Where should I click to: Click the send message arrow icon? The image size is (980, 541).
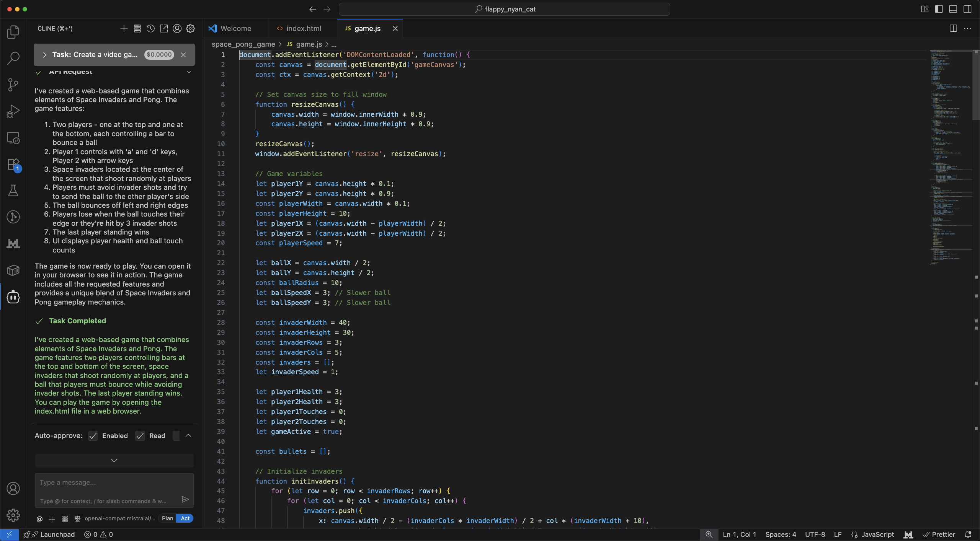click(185, 499)
